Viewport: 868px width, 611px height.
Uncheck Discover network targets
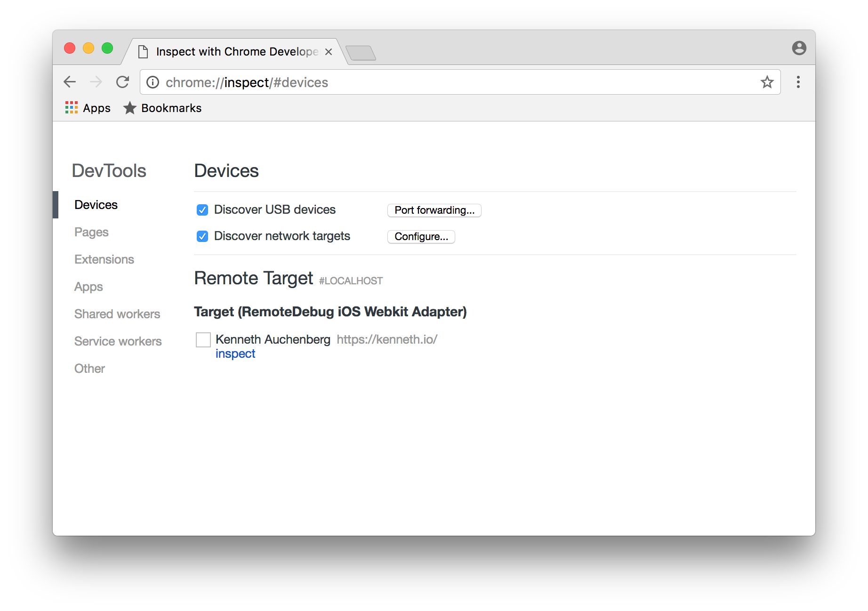tap(202, 236)
